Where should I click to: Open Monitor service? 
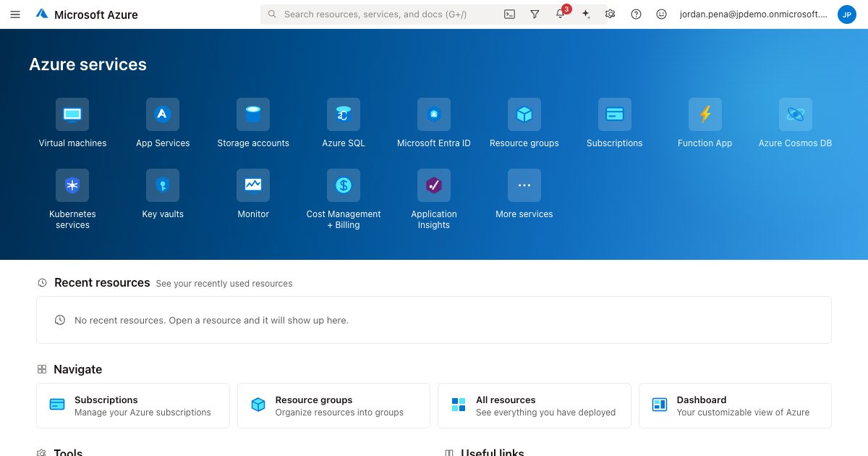click(x=253, y=194)
